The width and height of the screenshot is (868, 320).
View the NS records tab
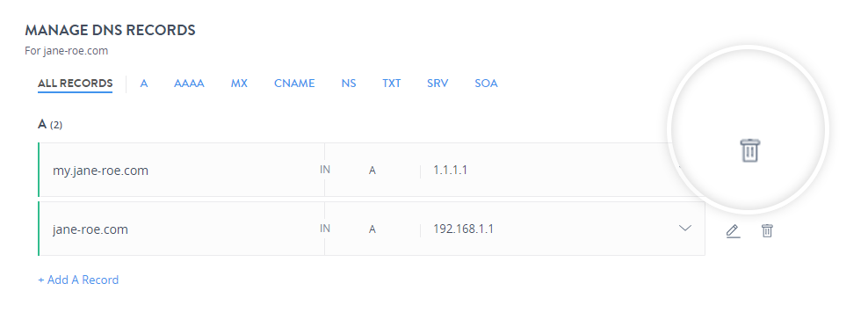[x=349, y=84]
